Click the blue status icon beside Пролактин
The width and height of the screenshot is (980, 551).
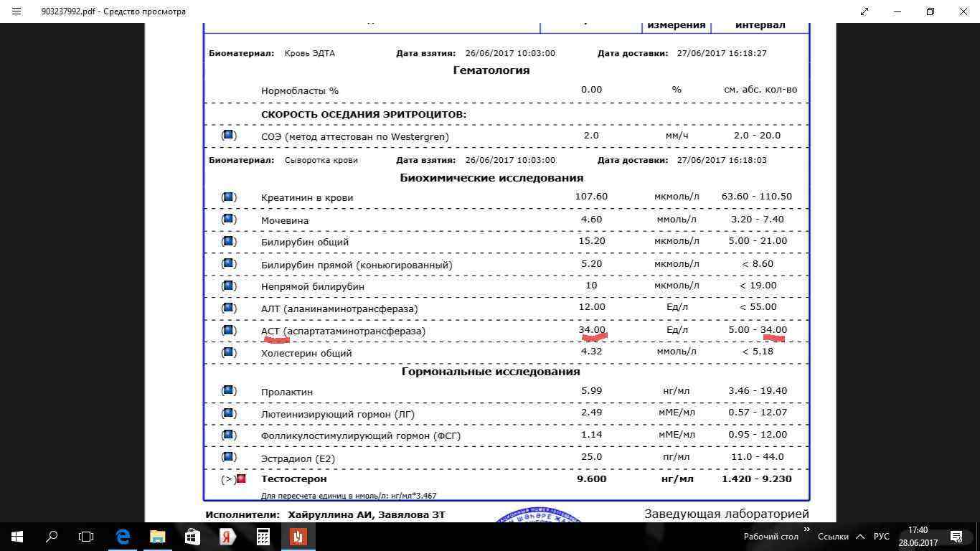(229, 391)
